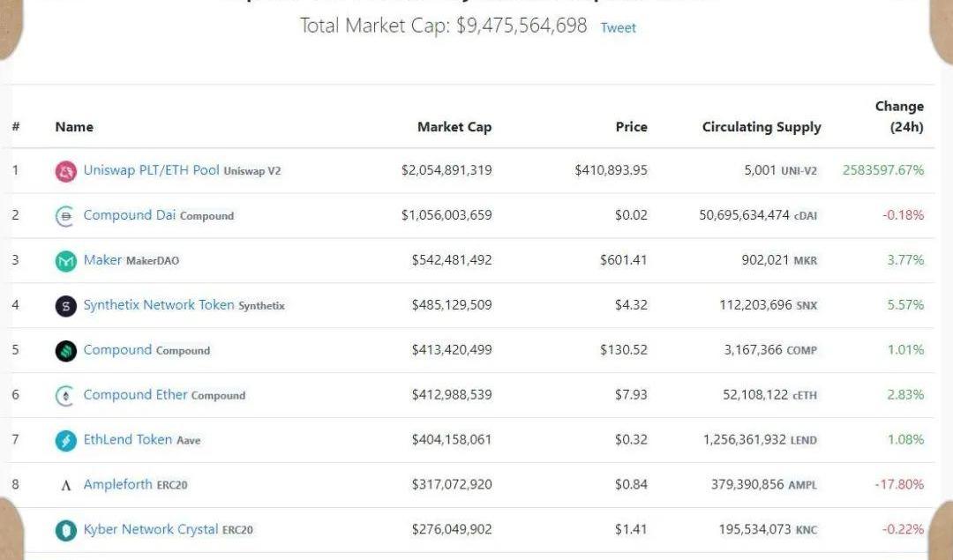The image size is (953, 560).
Task: Click the Uniswap PLT/ETH Pool token icon
Action: 66,172
